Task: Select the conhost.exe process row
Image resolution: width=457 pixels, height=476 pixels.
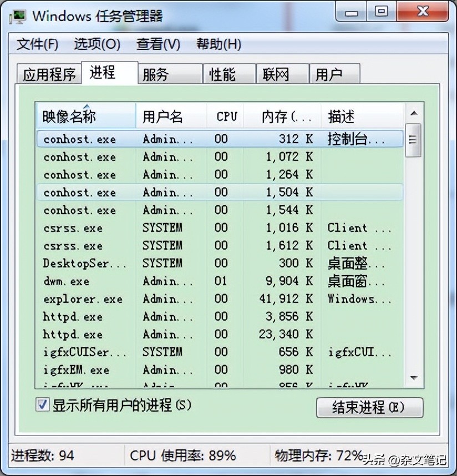Action: [x=83, y=139]
